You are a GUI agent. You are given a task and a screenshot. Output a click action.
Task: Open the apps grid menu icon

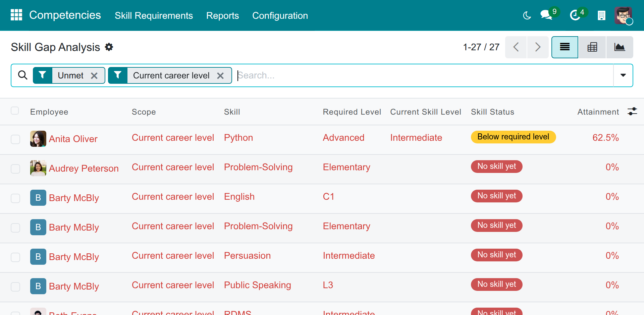tap(16, 15)
